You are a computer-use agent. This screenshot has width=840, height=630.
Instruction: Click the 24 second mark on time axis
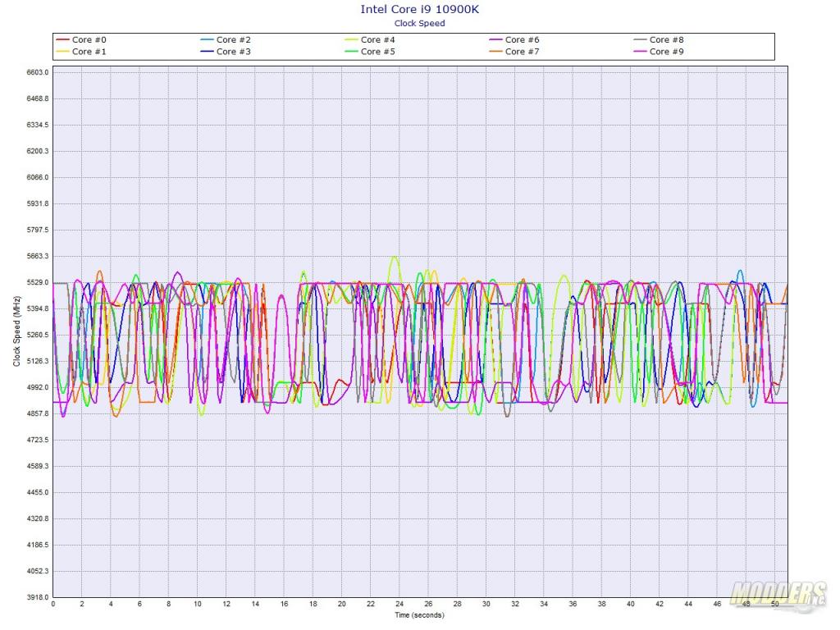pyautogui.click(x=399, y=605)
